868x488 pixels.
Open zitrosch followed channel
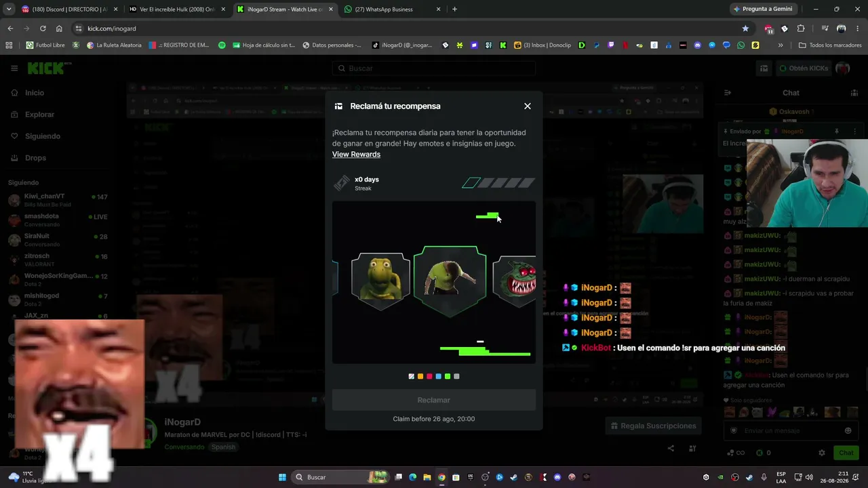coord(59,260)
